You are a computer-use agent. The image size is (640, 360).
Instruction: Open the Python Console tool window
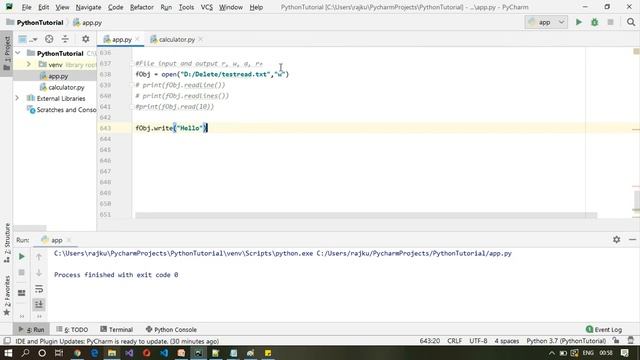[x=171, y=329]
